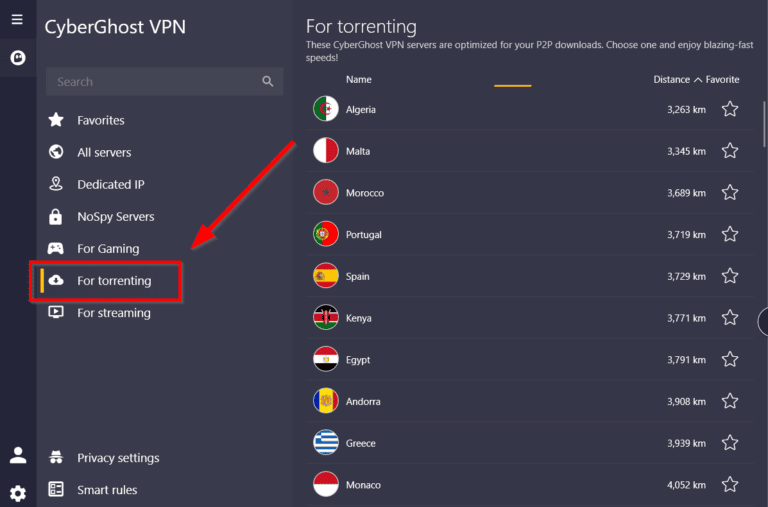Viewport: 768px width, 507px height.
Task: Select the Kenya flag icon
Action: (326, 318)
